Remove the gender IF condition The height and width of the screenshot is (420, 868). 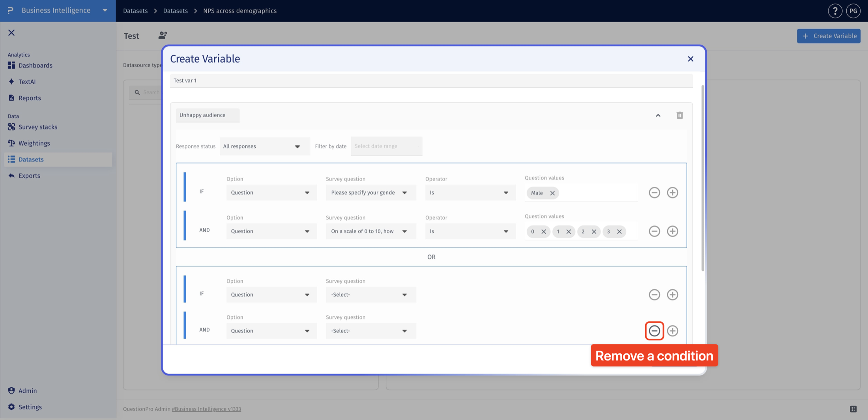coord(654,193)
